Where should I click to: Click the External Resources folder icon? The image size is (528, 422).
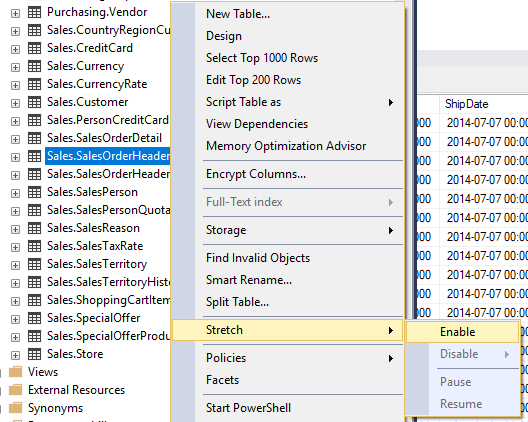coord(15,390)
